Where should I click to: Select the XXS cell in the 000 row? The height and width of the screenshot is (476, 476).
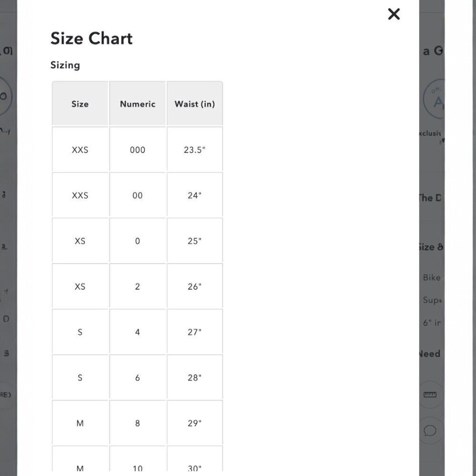[x=80, y=149]
